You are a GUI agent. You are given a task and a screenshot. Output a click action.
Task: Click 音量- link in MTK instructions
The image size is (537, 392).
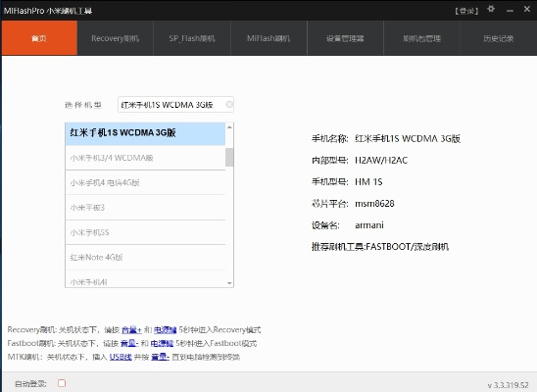(161, 357)
